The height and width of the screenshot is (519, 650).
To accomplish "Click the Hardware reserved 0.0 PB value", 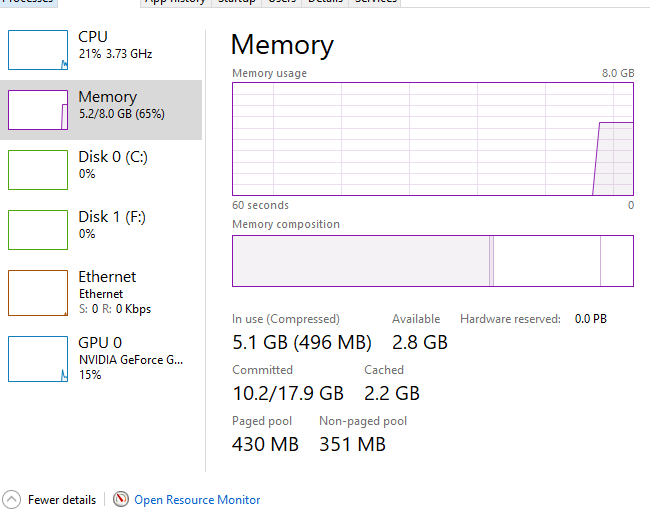I will (x=590, y=319).
